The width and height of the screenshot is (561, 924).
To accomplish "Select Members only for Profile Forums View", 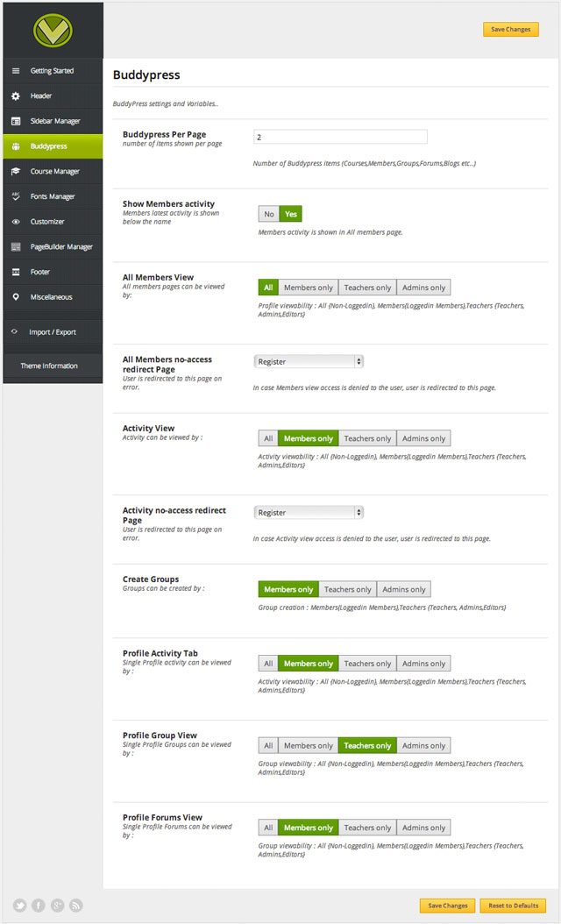I will pos(309,828).
